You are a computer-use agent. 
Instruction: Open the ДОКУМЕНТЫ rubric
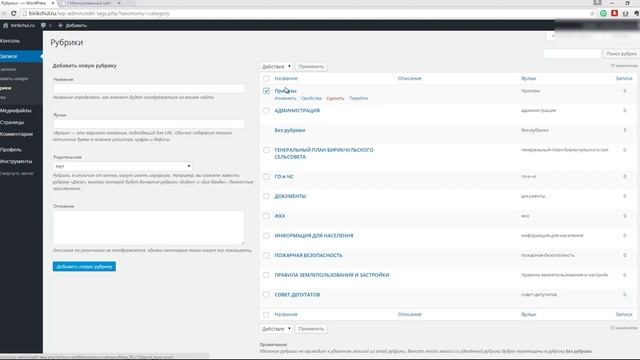pos(290,196)
